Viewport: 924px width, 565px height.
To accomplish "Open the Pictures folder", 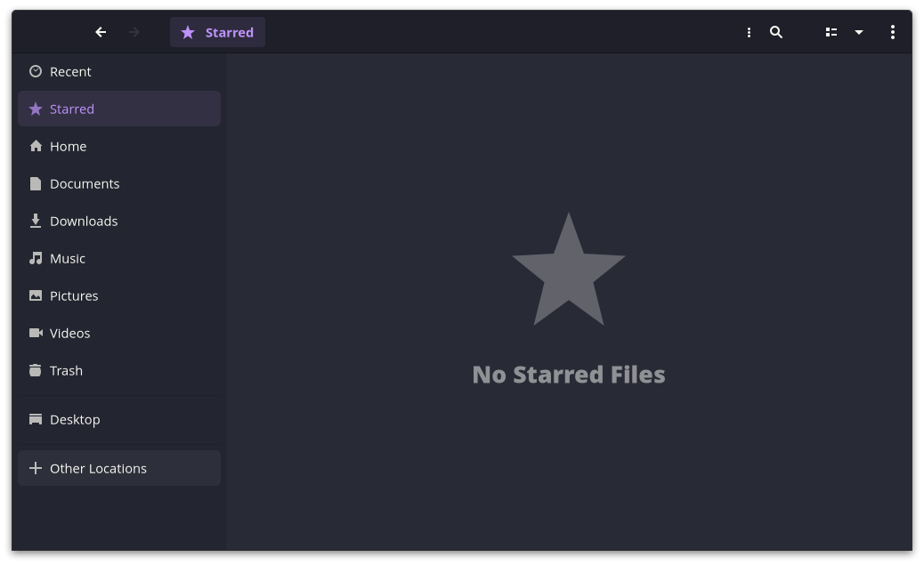I will click(74, 295).
